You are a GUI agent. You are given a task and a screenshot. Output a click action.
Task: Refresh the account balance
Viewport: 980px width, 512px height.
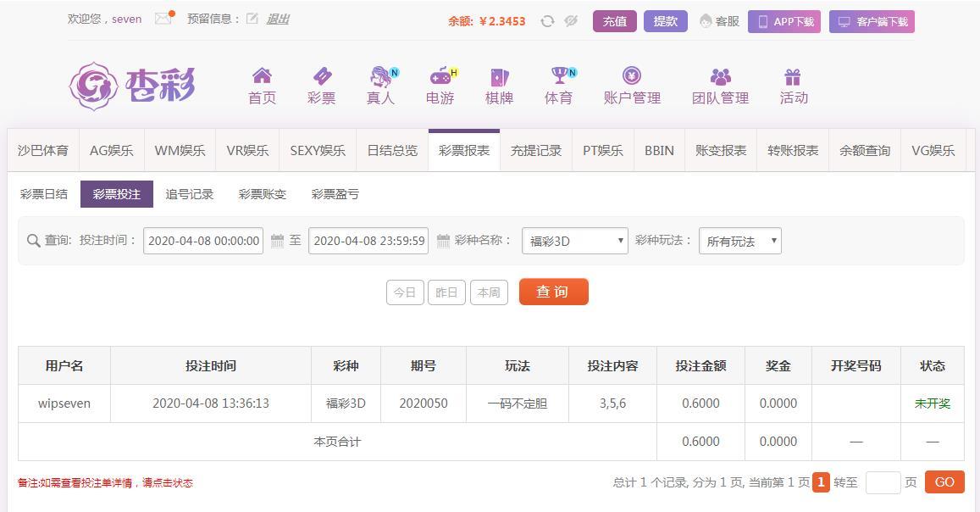[547, 21]
